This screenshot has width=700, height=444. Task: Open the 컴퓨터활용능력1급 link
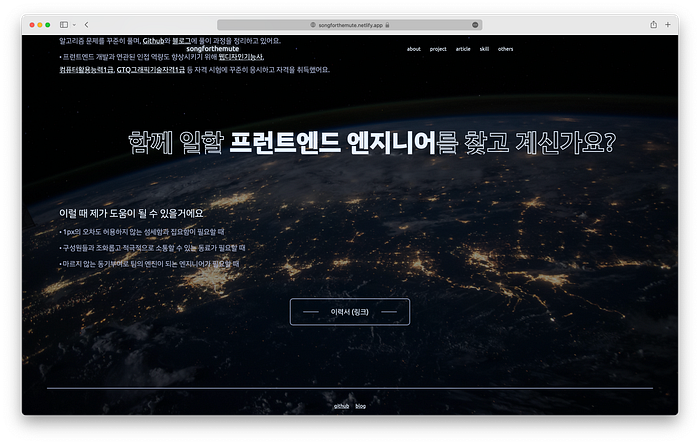click(x=87, y=70)
